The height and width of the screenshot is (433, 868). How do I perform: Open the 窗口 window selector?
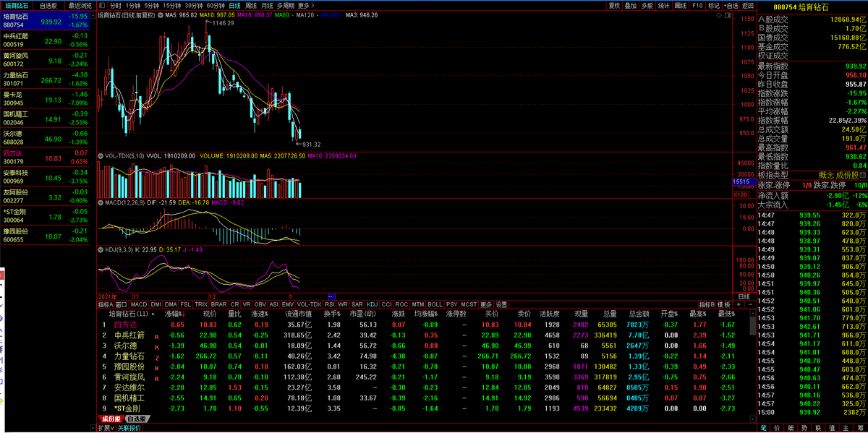coord(122,304)
